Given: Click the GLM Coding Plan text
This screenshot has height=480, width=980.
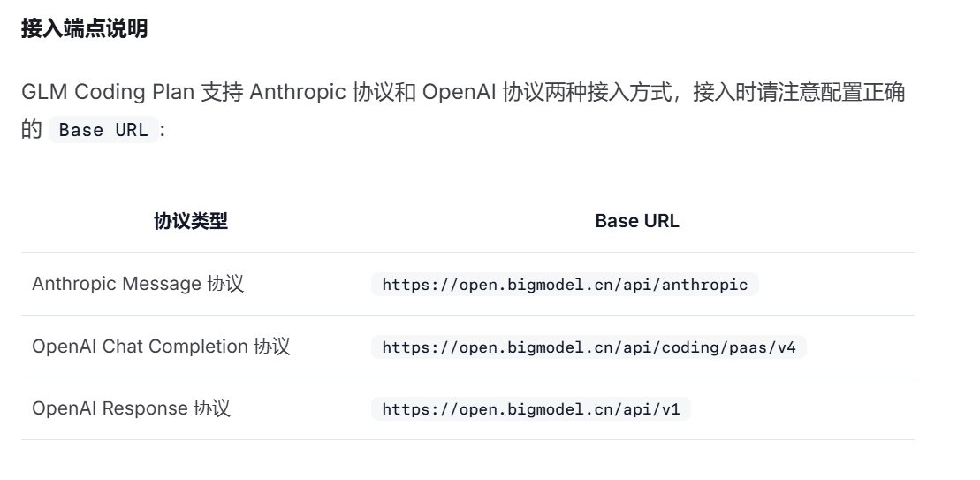Looking at the screenshot, I should 108,92.
